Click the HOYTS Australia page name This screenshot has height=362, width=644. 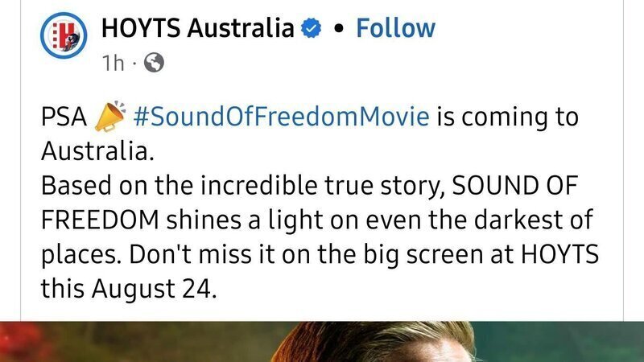(197, 29)
